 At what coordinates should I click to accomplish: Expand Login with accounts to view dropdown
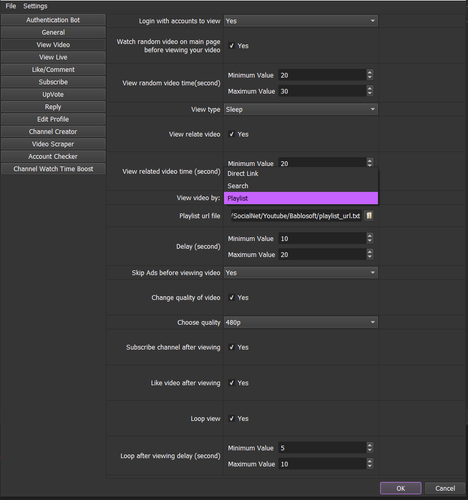[x=301, y=21]
